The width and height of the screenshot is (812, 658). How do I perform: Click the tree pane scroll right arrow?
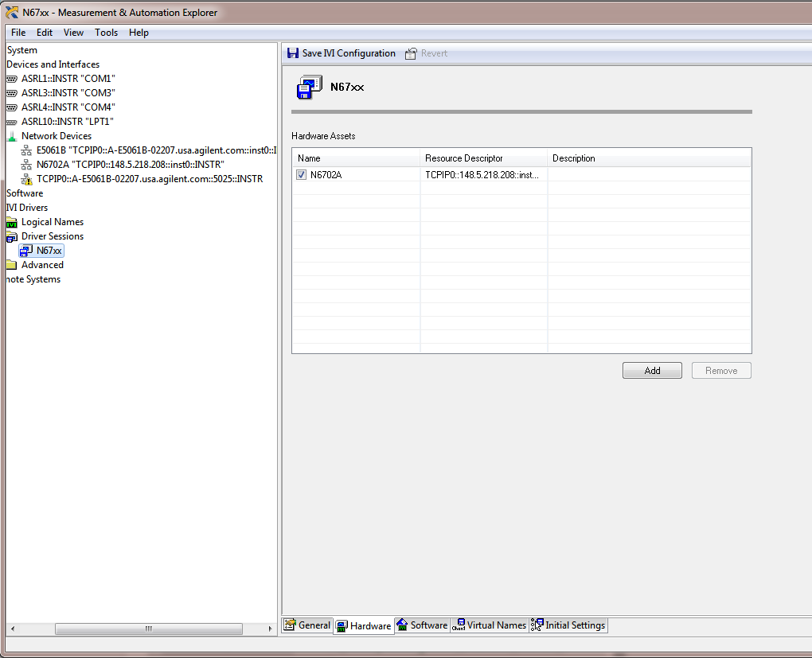pyautogui.click(x=270, y=629)
